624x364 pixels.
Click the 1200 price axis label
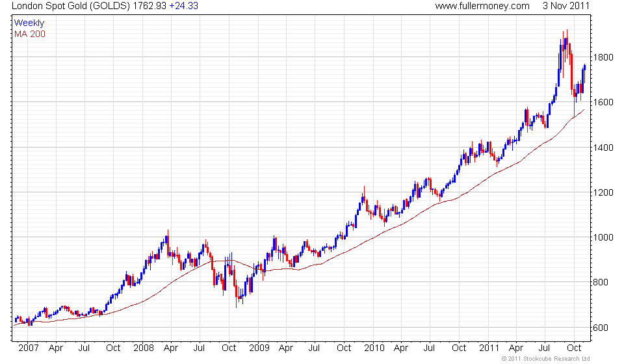coord(603,192)
